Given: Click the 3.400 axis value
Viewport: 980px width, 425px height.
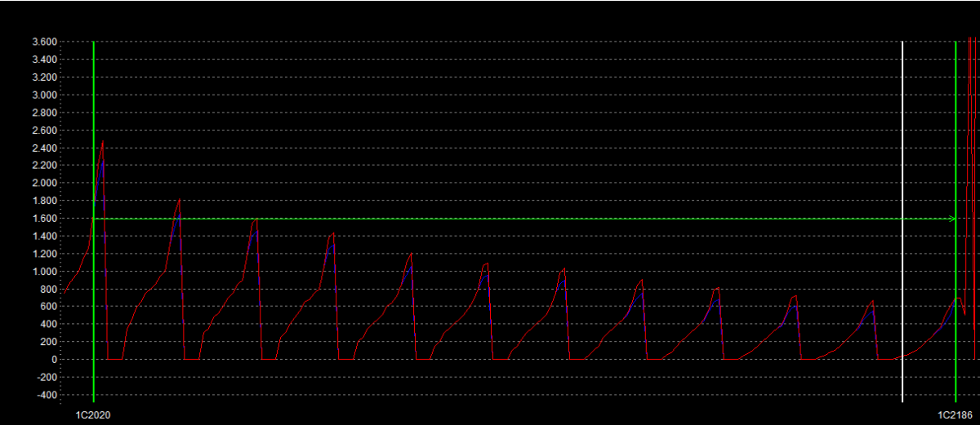Looking at the screenshot, I should pyautogui.click(x=44, y=60).
